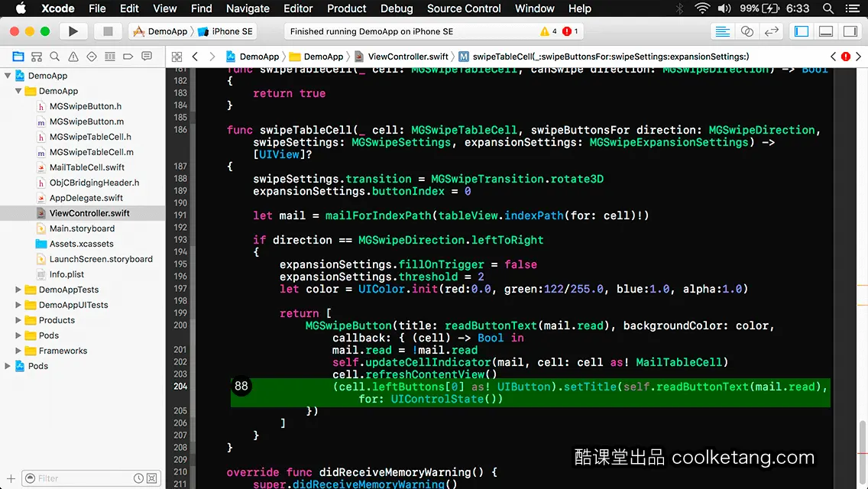Open the Project navigator
Viewport: 868px width, 489px height.
[x=18, y=57]
